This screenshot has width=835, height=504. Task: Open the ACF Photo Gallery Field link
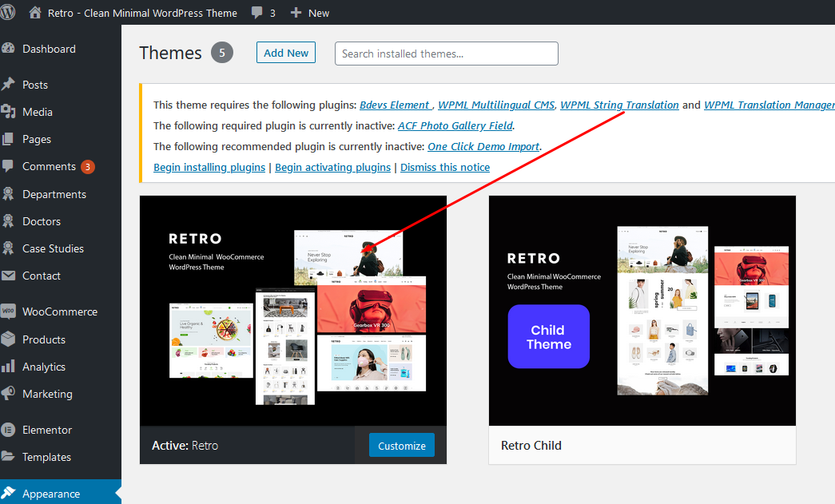click(x=455, y=125)
